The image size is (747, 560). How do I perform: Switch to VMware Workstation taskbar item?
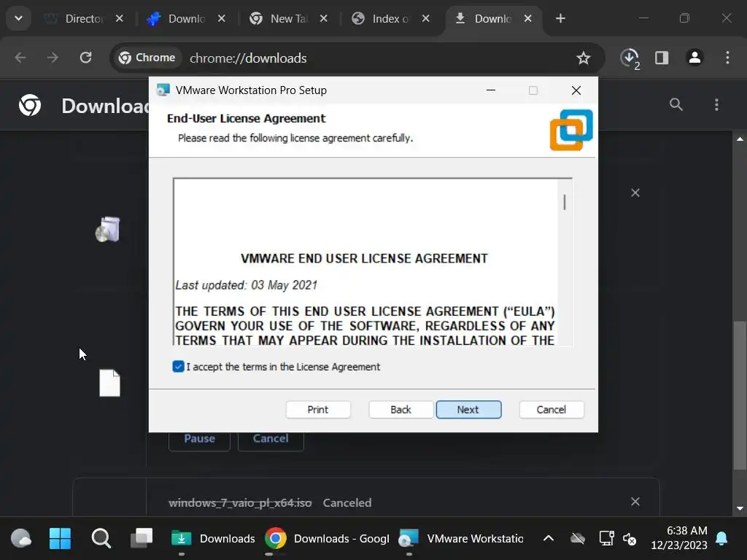pos(461,539)
